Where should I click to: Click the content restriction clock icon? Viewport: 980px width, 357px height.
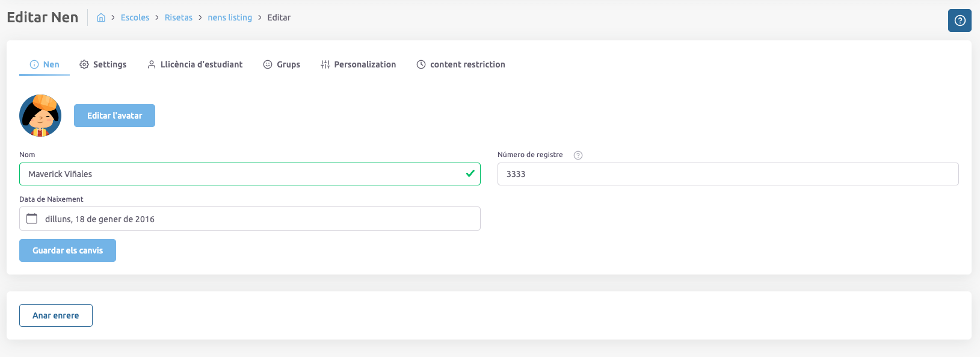point(421,64)
